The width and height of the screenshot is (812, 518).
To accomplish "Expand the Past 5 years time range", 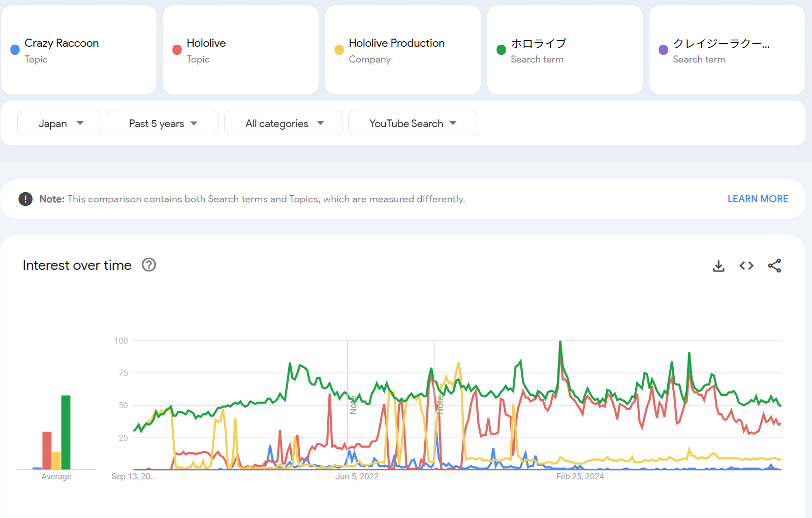I will (x=163, y=123).
